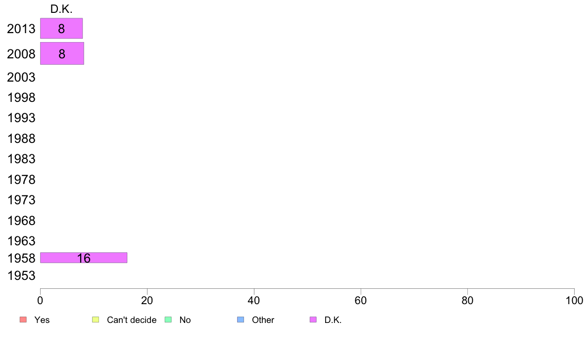Click the 20 axis tick label

click(147, 300)
